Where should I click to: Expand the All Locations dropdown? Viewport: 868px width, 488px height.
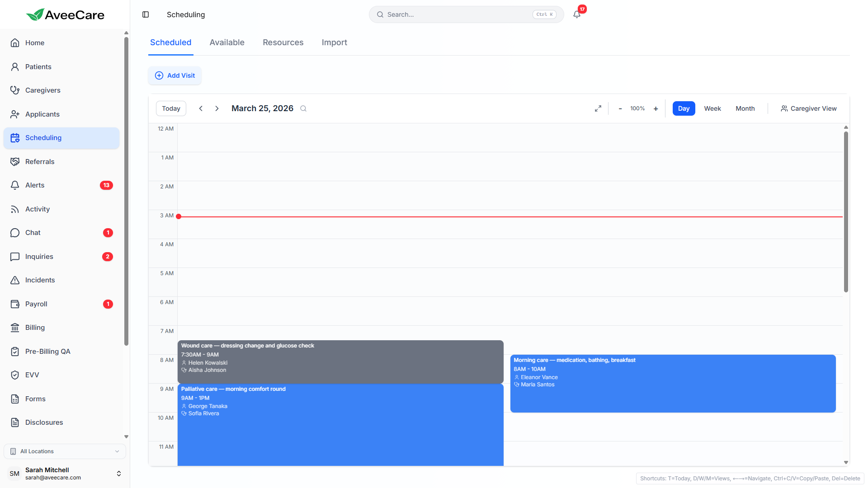(x=65, y=451)
